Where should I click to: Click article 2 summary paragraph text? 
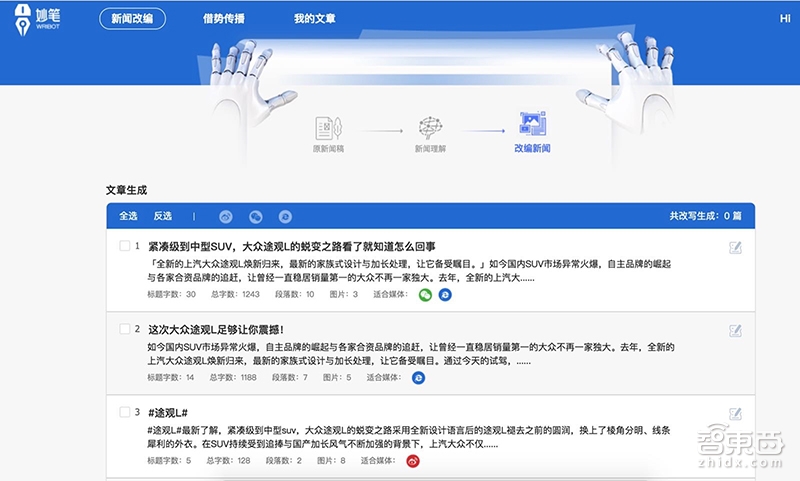411,354
